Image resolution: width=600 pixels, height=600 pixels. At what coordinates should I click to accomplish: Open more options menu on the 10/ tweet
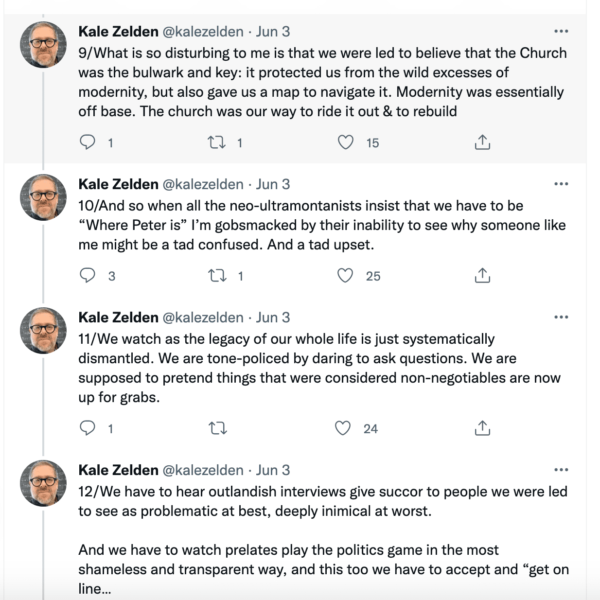tap(561, 184)
